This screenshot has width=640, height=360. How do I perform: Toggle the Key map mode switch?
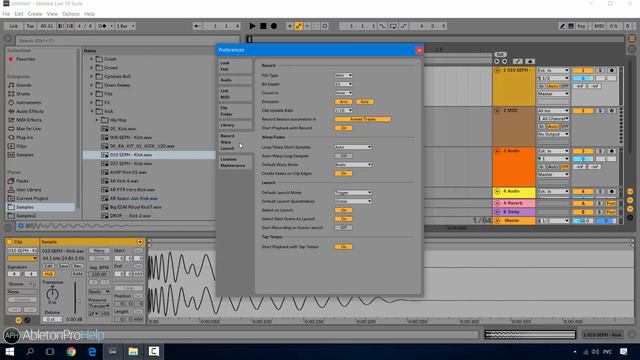coord(581,26)
